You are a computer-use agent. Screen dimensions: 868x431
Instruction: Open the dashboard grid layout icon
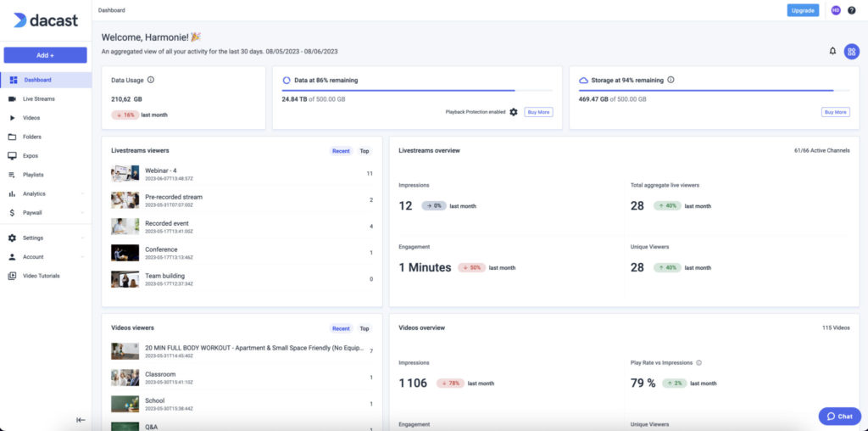point(851,51)
